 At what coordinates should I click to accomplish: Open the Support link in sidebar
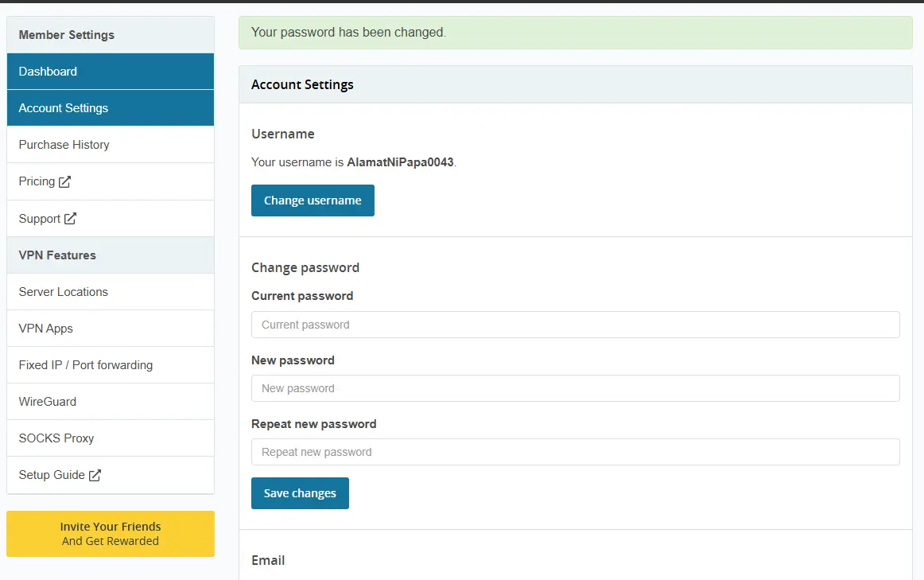(111, 219)
